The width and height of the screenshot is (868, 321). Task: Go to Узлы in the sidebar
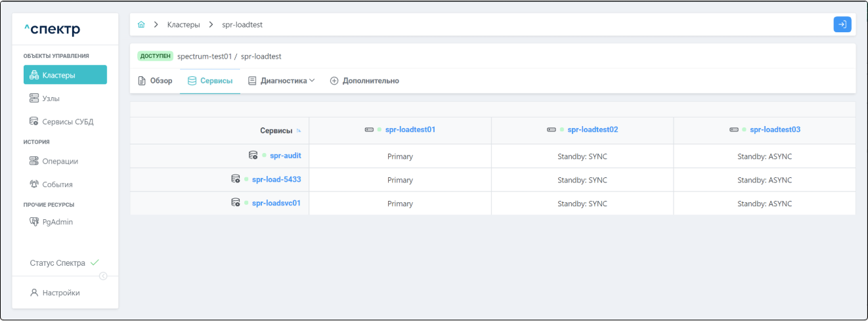[52, 98]
